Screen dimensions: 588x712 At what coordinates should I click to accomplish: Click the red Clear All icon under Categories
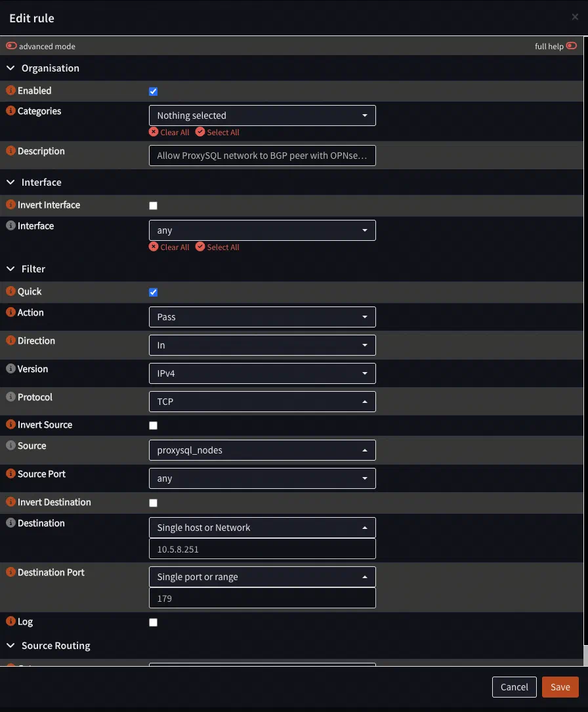pos(154,132)
